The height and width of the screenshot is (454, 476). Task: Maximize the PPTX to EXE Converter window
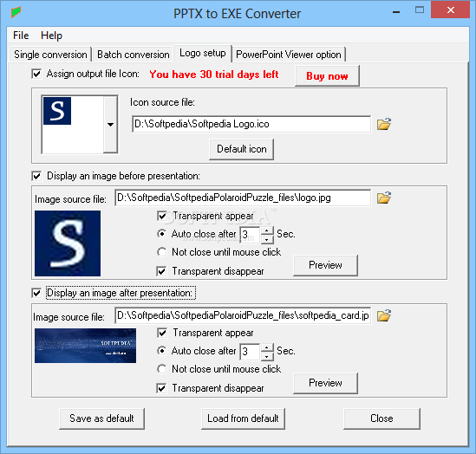420,10
